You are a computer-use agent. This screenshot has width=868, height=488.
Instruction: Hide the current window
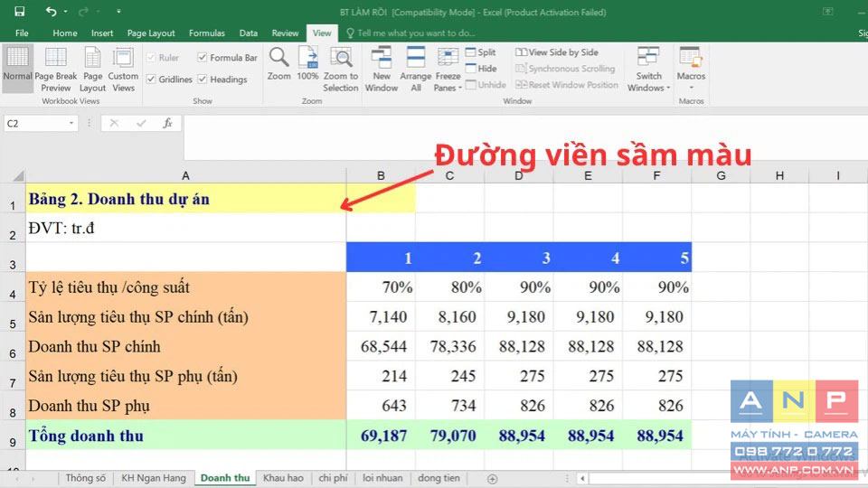[x=480, y=69]
